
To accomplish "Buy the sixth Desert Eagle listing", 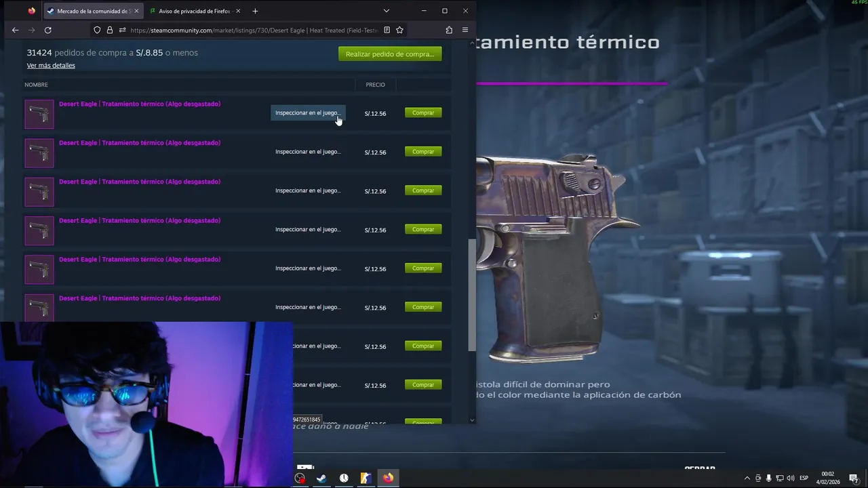I will coord(423,307).
